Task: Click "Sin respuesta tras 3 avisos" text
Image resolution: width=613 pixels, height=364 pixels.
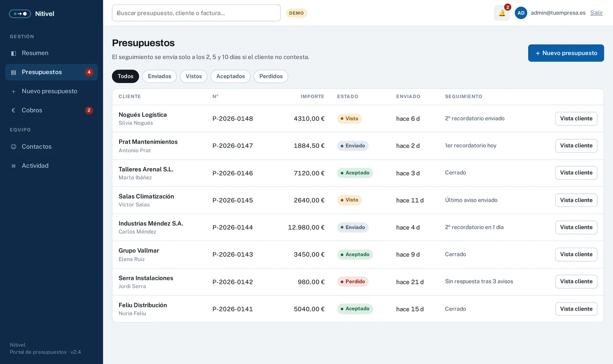Action: pos(479,282)
